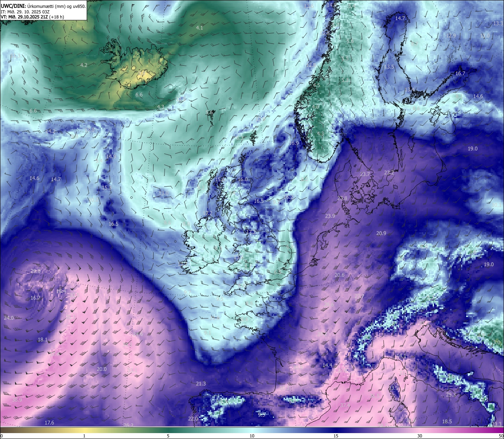Click the color scale tick labeled 5
The height and width of the screenshot is (439, 504).
(x=168, y=436)
